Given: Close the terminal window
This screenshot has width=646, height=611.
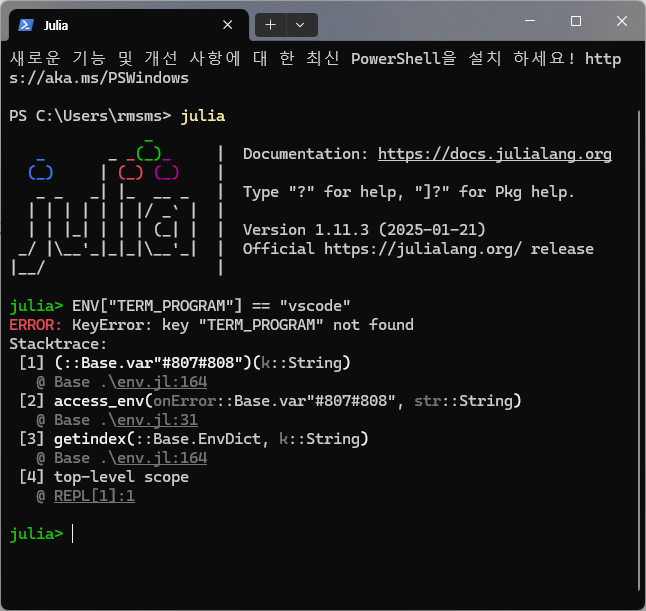Looking at the screenshot, I should point(622,21).
